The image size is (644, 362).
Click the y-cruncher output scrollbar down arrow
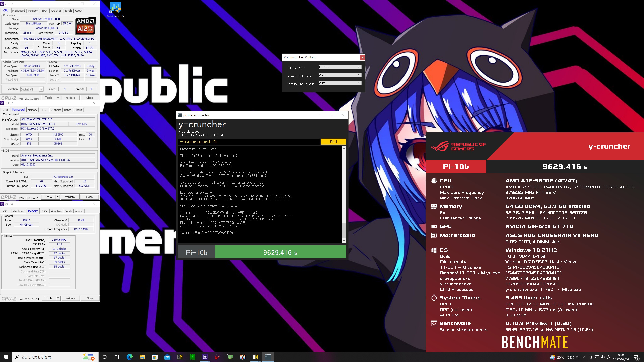[344, 241]
